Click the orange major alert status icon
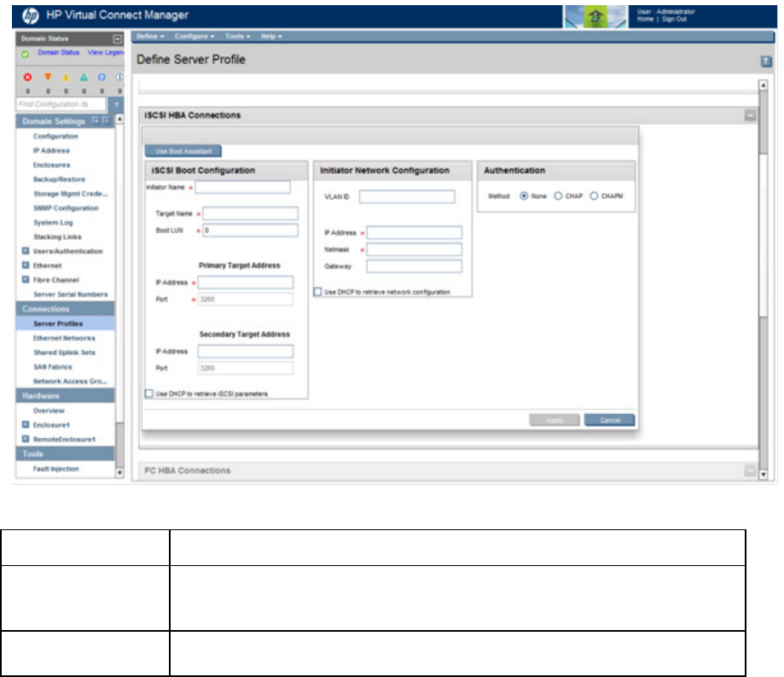Screen dimensions: 784x677 tap(48, 77)
